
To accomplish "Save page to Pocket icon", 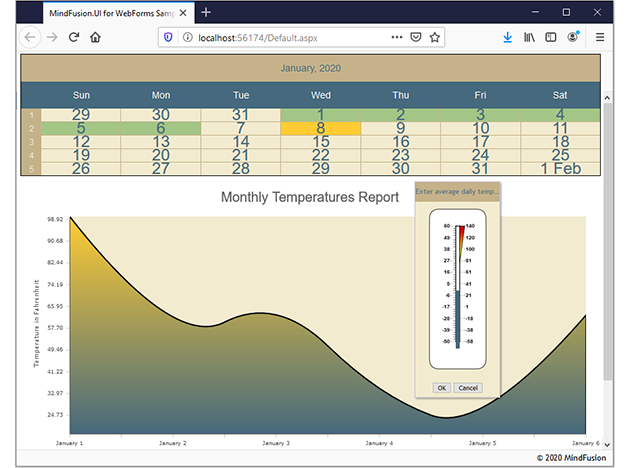I will click(x=415, y=37).
